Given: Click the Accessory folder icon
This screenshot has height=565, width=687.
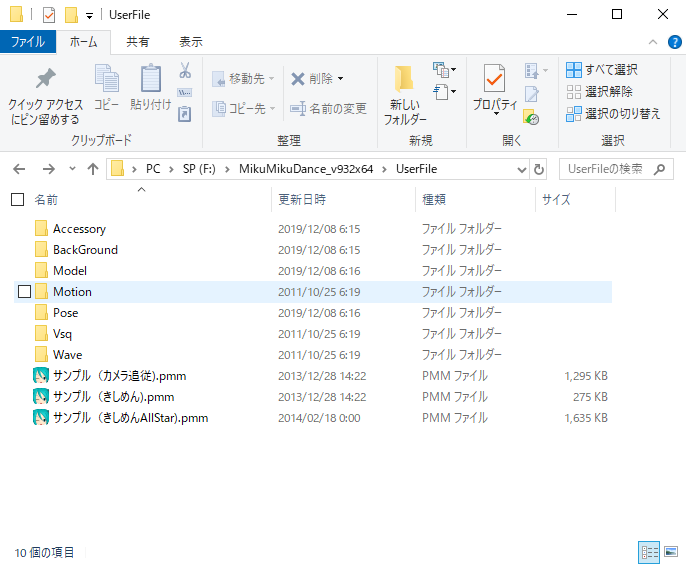Looking at the screenshot, I should pos(41,228).
